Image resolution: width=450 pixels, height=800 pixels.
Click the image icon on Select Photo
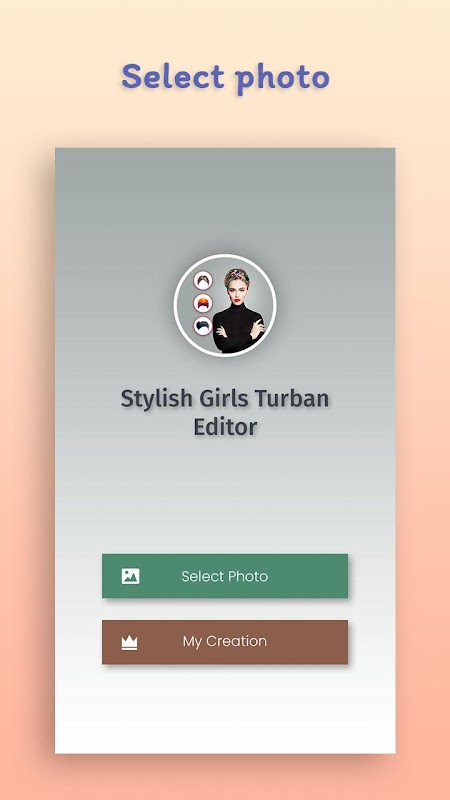point(131,577)
